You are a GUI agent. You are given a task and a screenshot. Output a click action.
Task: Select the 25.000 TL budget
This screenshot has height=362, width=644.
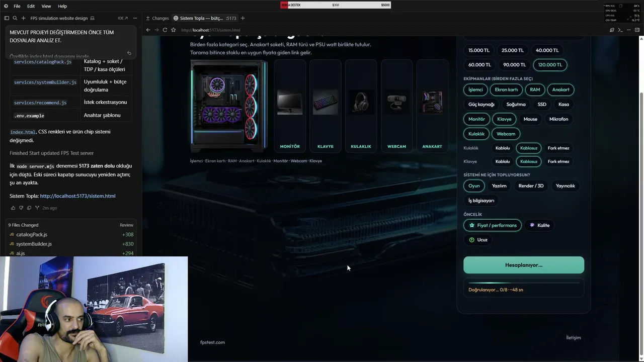[x=513, y=50]
